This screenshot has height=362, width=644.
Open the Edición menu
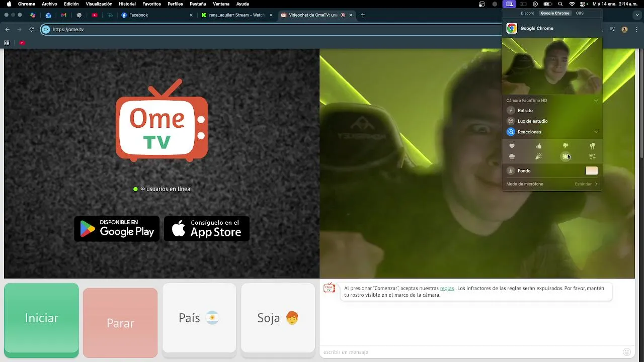click(71, 4)
